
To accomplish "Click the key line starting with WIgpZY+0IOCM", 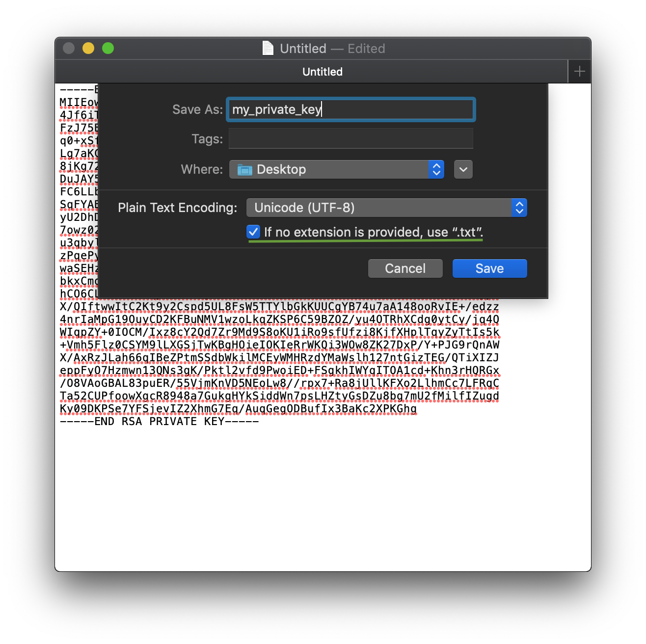I will [279, 332].
